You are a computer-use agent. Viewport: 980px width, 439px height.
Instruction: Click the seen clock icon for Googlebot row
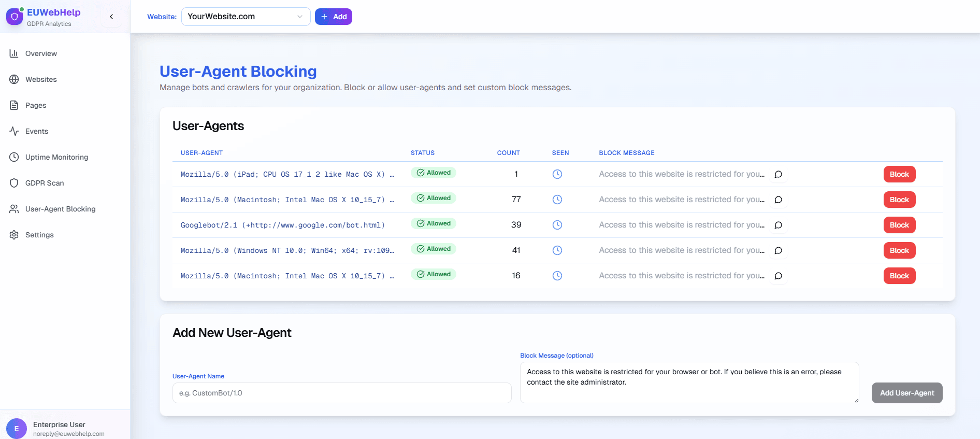coord(557,225)
